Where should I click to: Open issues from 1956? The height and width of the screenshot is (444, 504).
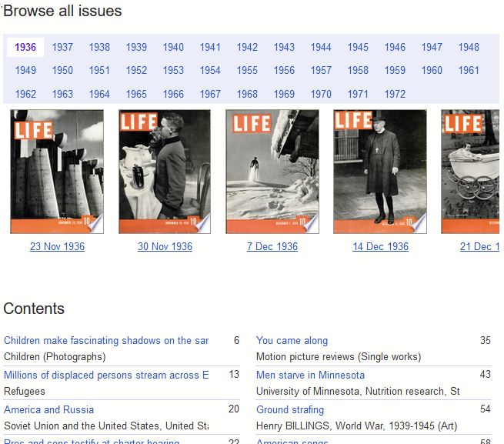(x=284, y=71)
